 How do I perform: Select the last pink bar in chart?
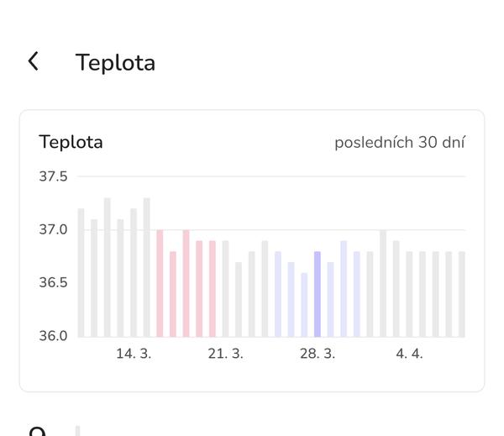pos(213,288)
